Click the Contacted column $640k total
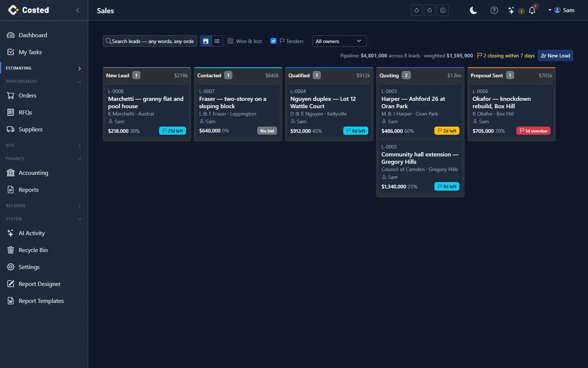 (x=272, y=75)
